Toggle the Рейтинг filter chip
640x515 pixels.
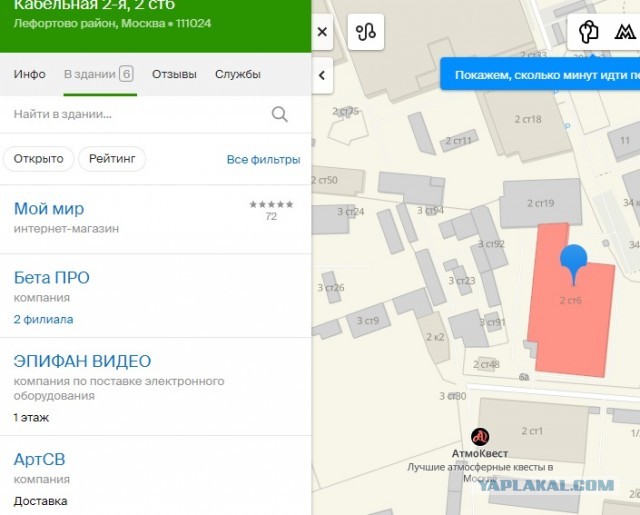point(112,159)
